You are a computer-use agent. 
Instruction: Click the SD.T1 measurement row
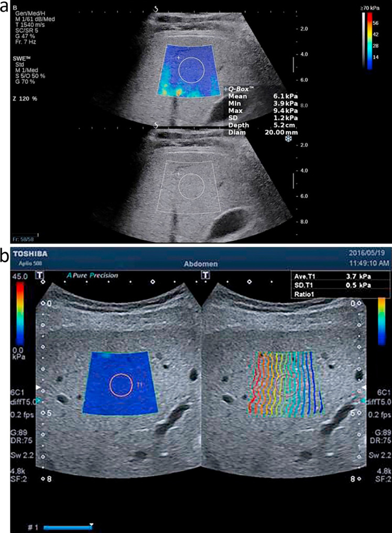pos(340,285)
